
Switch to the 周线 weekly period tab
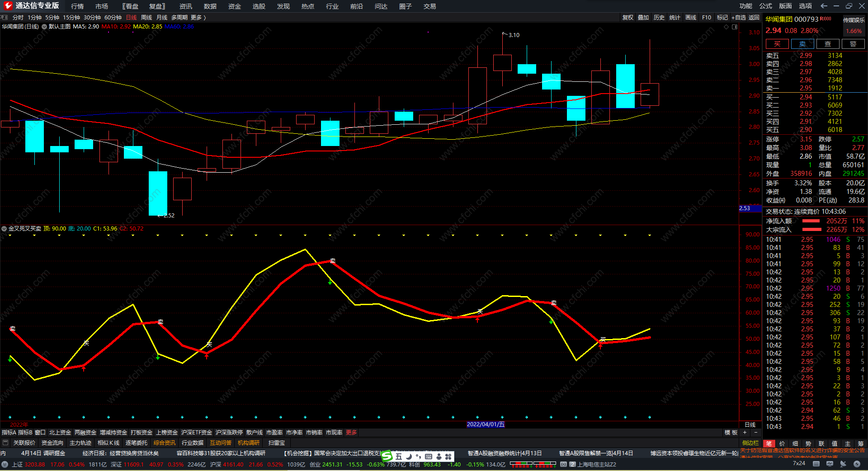(x=146, y=18)
